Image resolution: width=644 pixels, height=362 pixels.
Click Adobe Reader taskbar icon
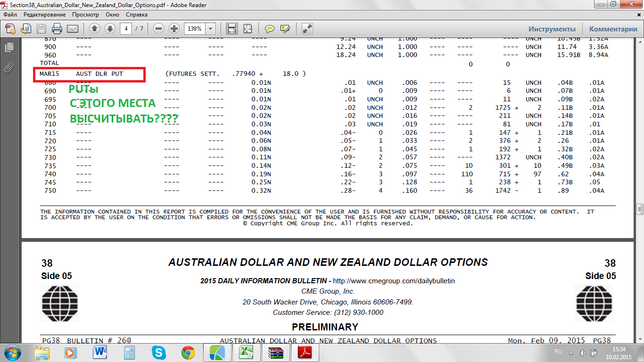pos(305,353)
